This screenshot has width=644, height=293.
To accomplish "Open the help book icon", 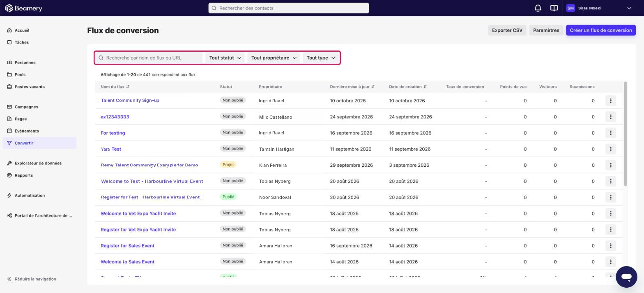I will tap(554, 8).
